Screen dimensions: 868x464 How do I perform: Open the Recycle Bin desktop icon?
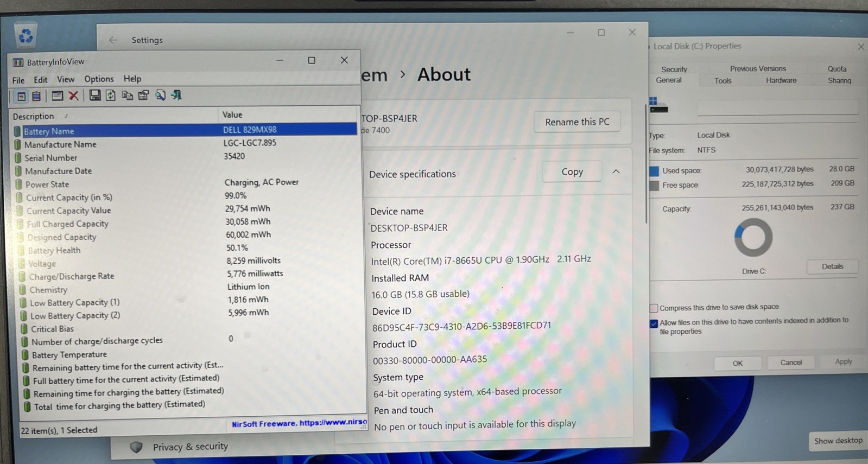coord(26,36)
